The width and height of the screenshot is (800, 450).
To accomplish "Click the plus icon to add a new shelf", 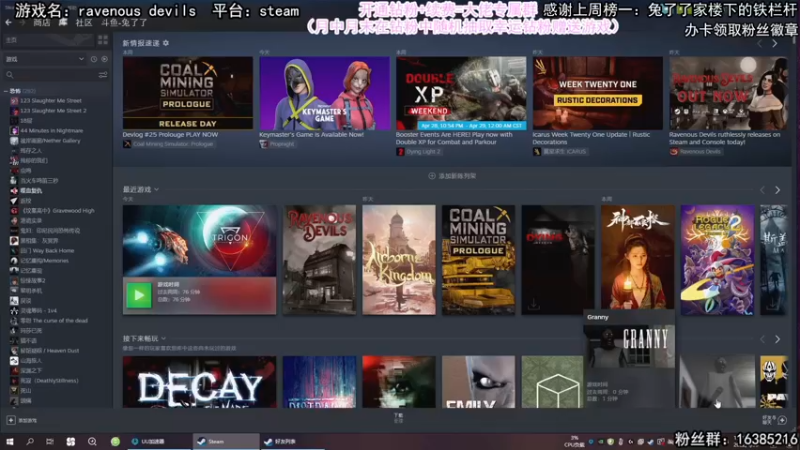I will 432,176.
